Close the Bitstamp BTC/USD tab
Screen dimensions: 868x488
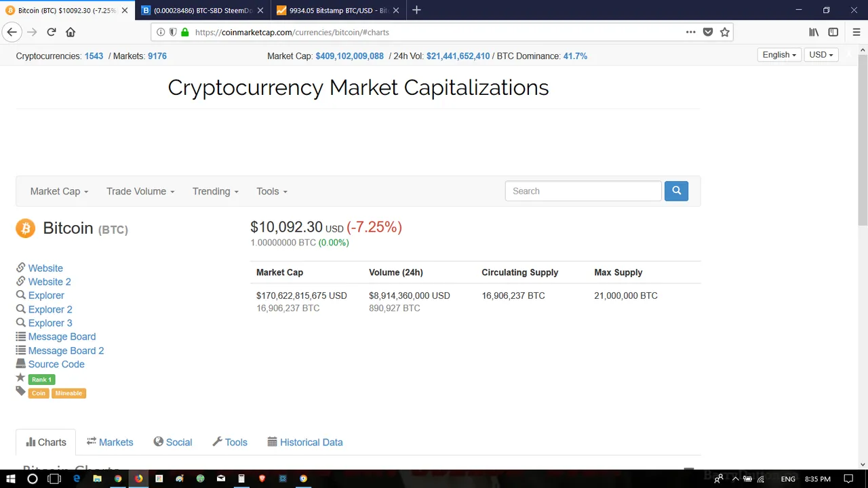(395, 10)
